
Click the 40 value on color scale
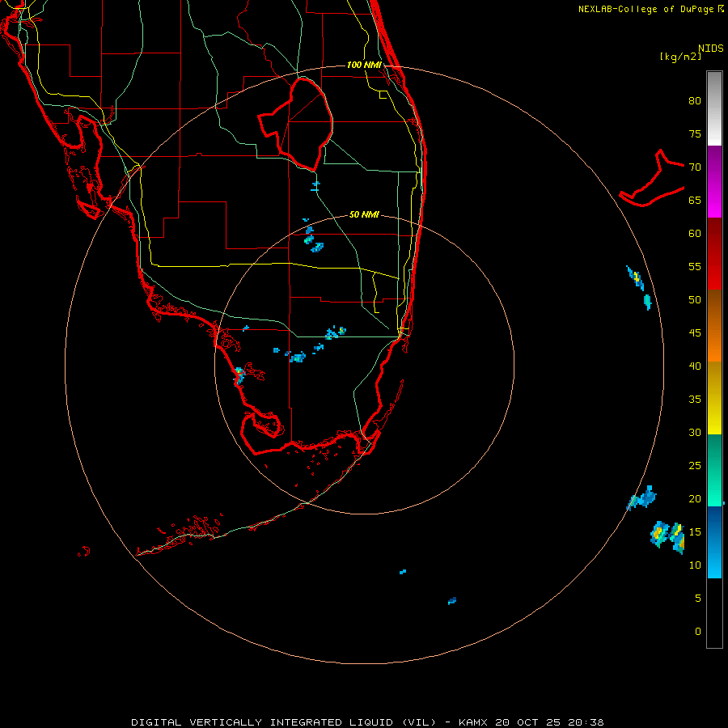[x=695, y=366]
